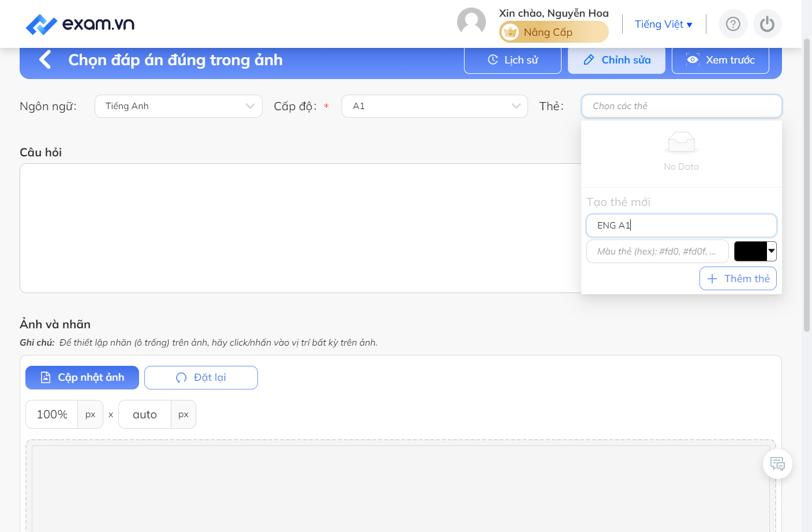Click the Đặt lại reset button

tap(201, 377)
